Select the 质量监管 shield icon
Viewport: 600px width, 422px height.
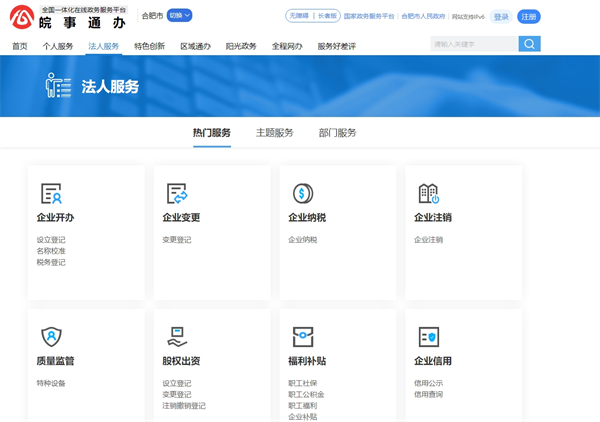coord(51,337)
